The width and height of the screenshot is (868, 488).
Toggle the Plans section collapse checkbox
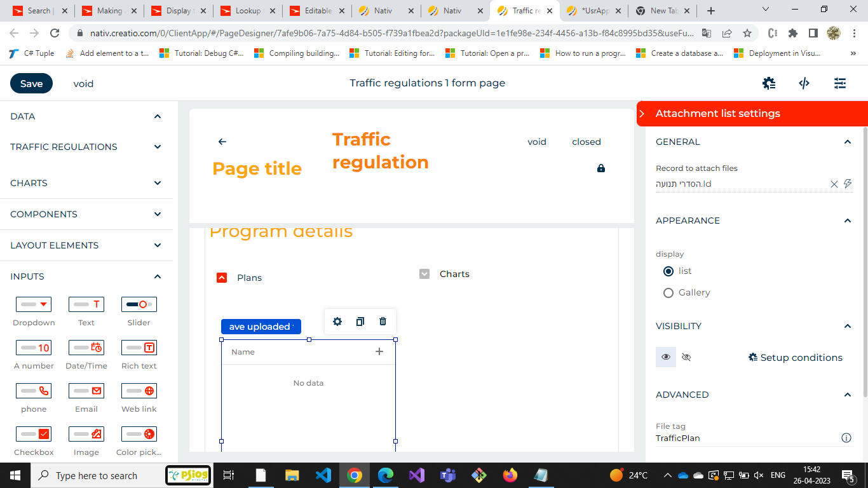coord(222,278)
